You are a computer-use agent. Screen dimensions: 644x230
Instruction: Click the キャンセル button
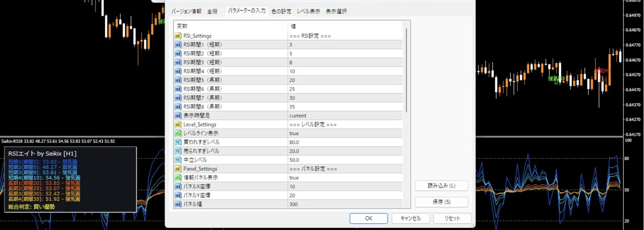411,218
